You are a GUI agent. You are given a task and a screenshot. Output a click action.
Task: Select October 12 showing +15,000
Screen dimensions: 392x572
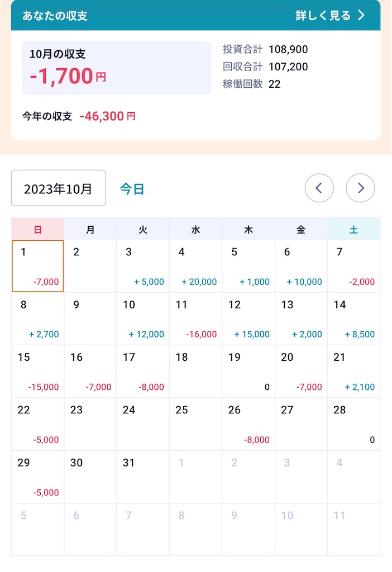pos(248,319)
